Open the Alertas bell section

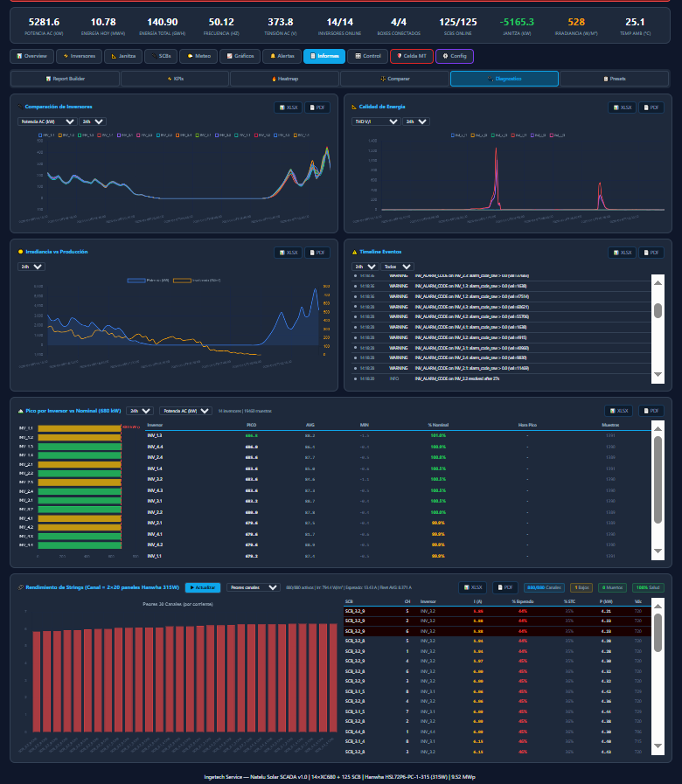point(280,56)
